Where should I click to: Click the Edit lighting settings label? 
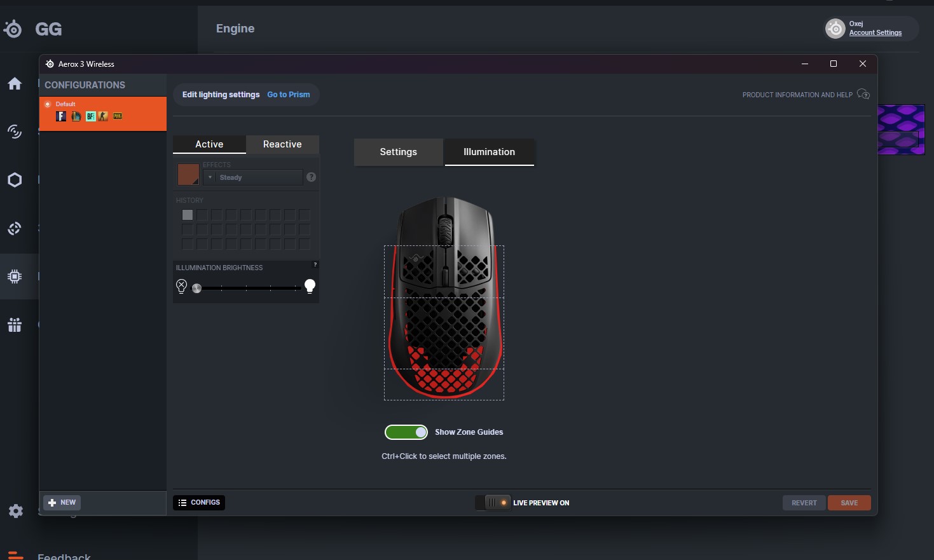click(x=221, y=95)
